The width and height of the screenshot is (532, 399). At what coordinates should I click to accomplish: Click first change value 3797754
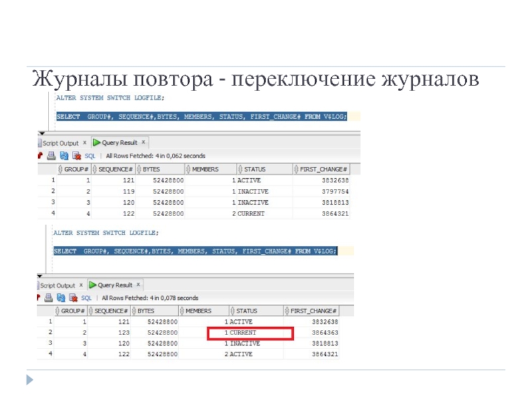(x=321, y=192)
